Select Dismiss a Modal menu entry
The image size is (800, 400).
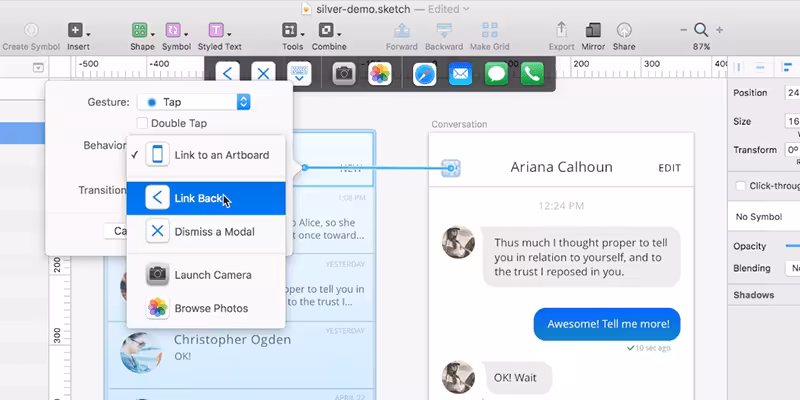point(206,232)
